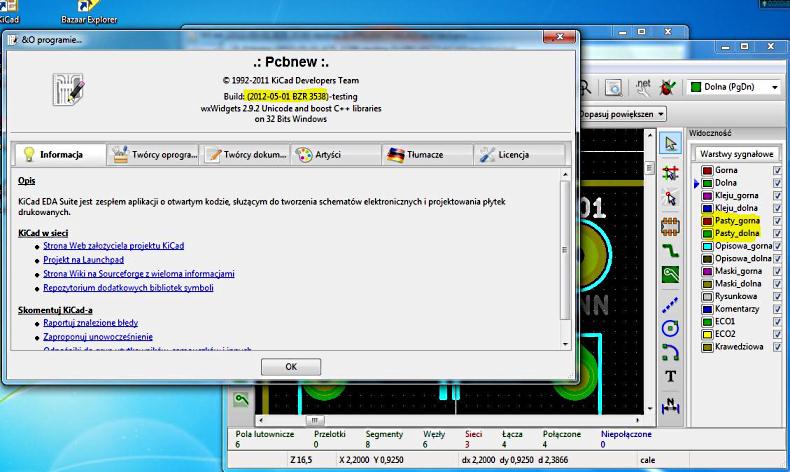Click the scroll-down arrow in About dialog
The image size is (790, 472).
click(565, 345)
